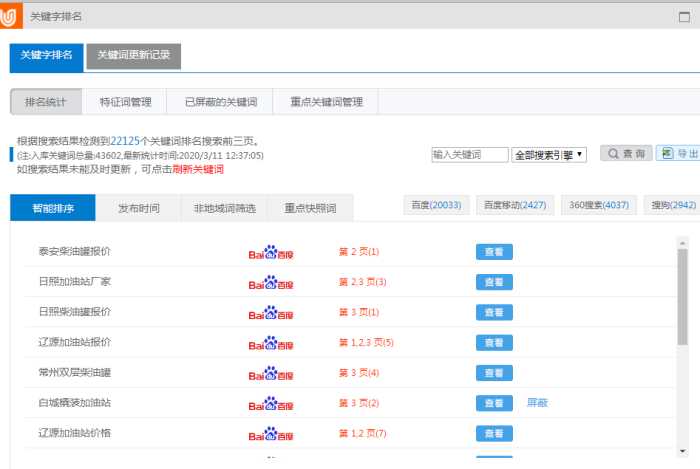
Task: Click Baidu logo in 常州双层柴油罐 row
Action: (x=270, y=373)
